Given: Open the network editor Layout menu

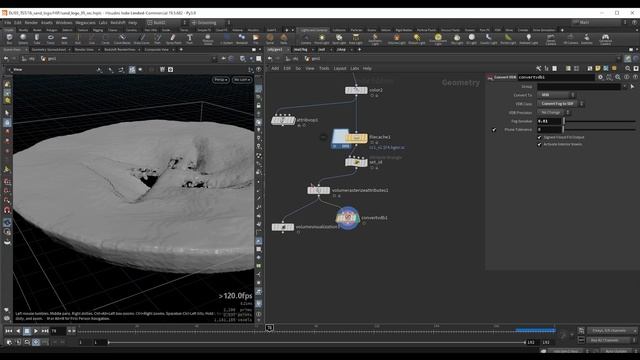Looking at the screenshot, I should point(340,68).
